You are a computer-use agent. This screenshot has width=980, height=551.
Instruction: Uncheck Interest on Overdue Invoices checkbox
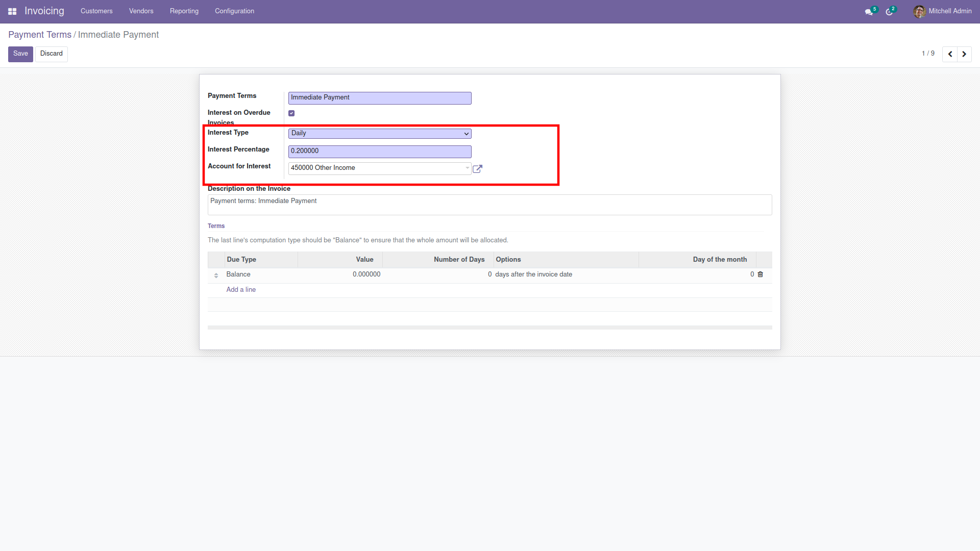[x=291, y=113]
